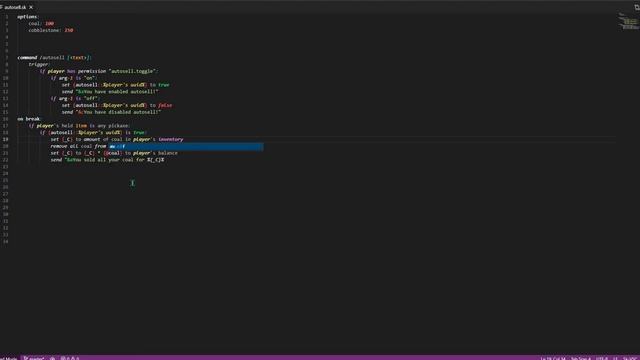Click the end-of-line sequence indicator
Image resolution: width=640 pixels, height=360 pixels.
coord(616,358)
